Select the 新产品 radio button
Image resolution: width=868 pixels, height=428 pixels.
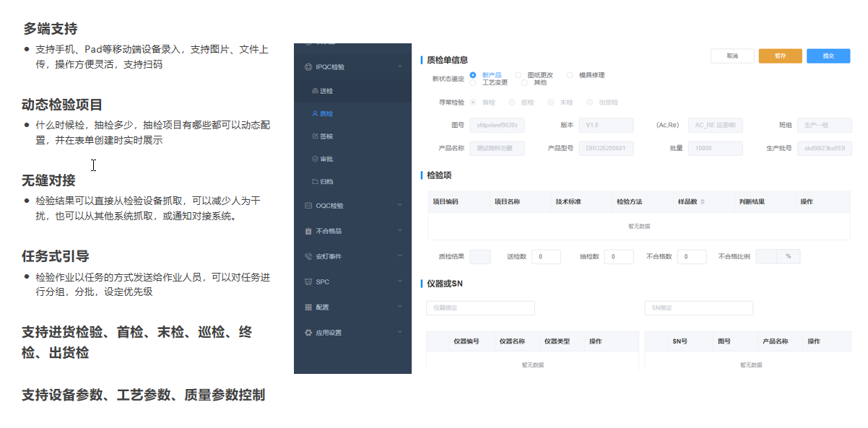tap(473, 74)
